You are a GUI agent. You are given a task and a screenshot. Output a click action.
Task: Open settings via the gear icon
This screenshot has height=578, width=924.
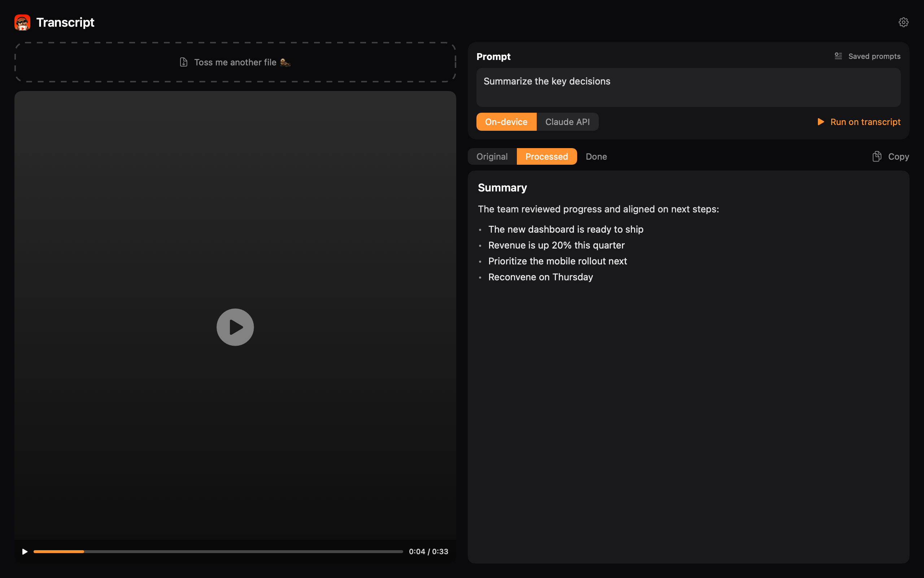click(903, 22)
